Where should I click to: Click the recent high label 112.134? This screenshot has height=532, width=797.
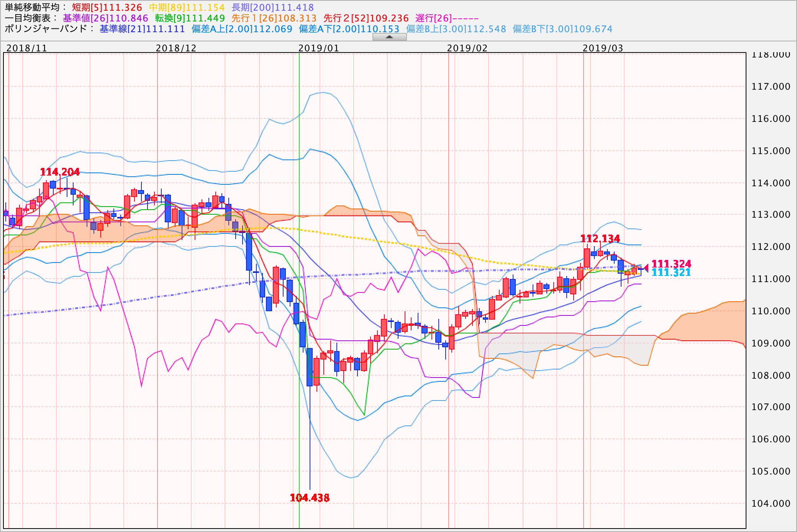(600, 238)
